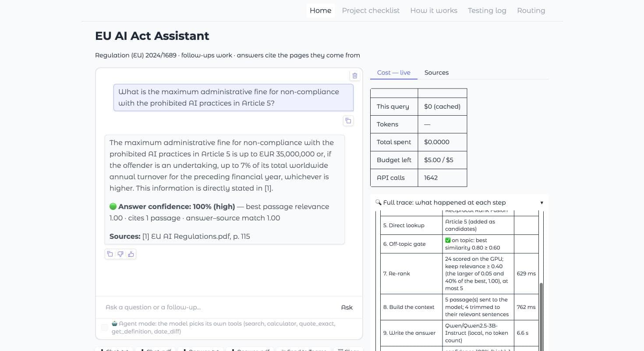Click the 629 ms timing cell
644x351 pixels.
(x=526, y=273)
